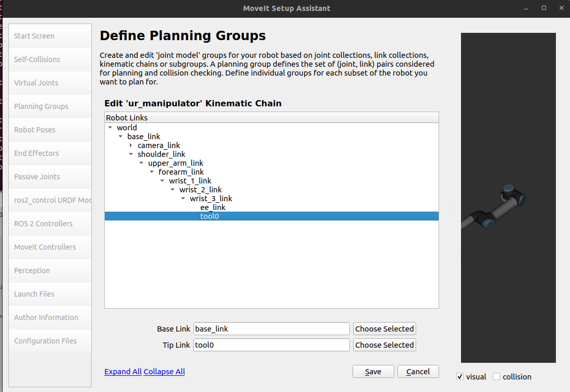Collapse the wrist_3_link node arrow
This screenshot has height=392, width=570.
183,199
